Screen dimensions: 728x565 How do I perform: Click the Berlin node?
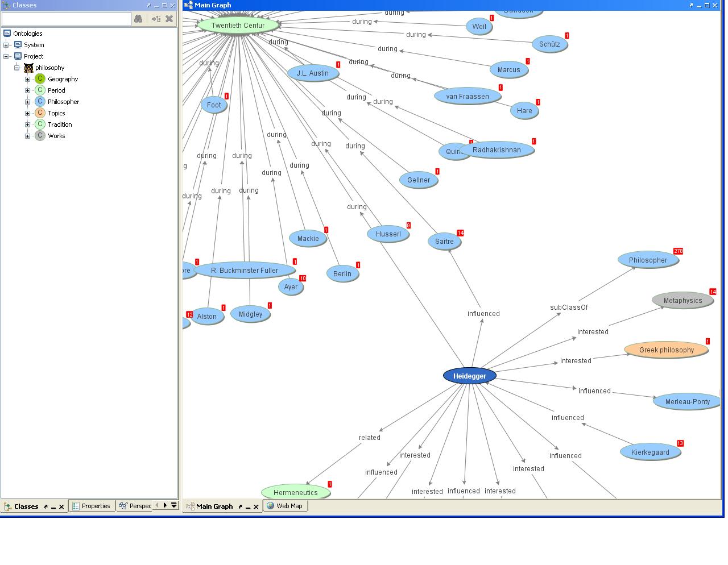click(x=342, y=273)
